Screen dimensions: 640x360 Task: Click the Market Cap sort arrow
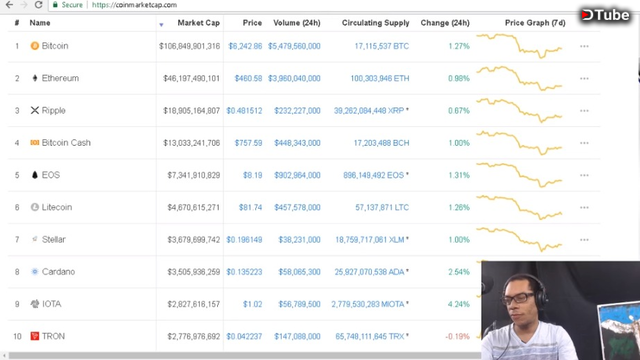pyautogui.click(x=161, y=25)
